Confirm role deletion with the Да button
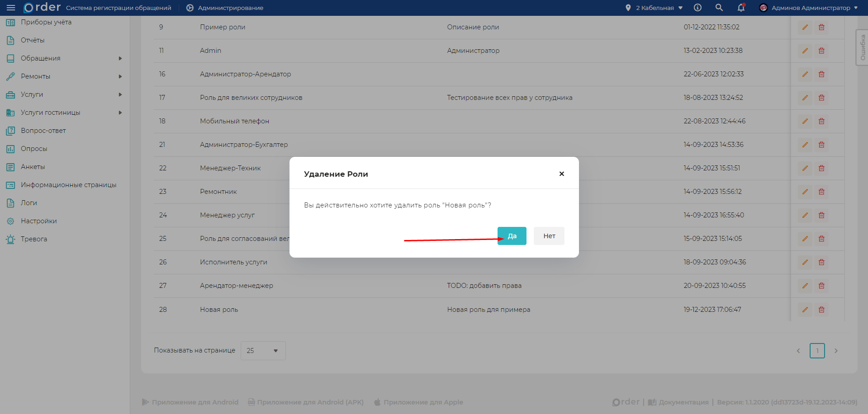This screenshot has height=414, width=868. [512, 236]
